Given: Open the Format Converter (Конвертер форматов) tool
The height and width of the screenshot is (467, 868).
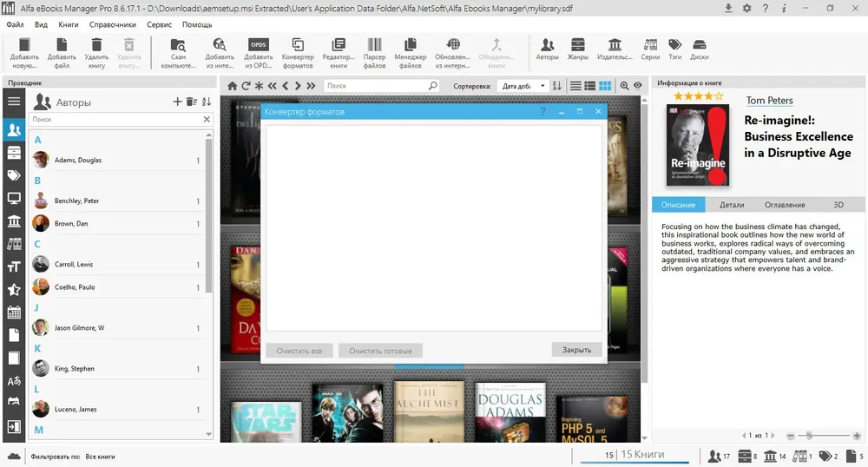Looking at the screenshot, I should 297,53.
